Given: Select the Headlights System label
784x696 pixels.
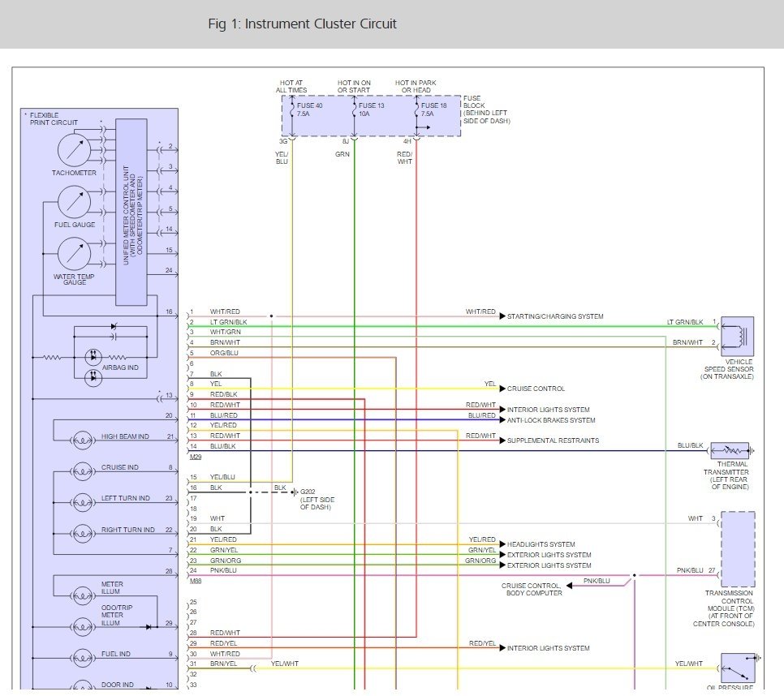Looking at the screenshot, I should point(541,544).
